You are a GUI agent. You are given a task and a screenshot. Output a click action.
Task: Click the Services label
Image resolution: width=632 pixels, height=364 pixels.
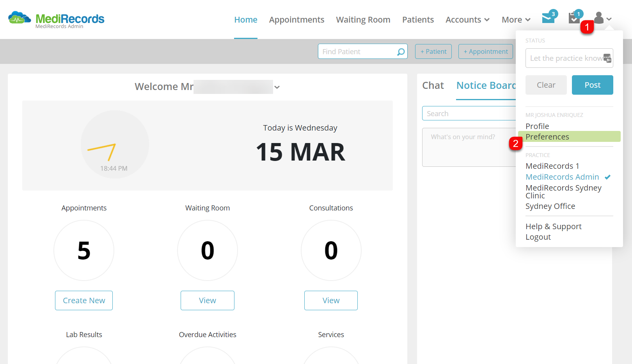331,335
